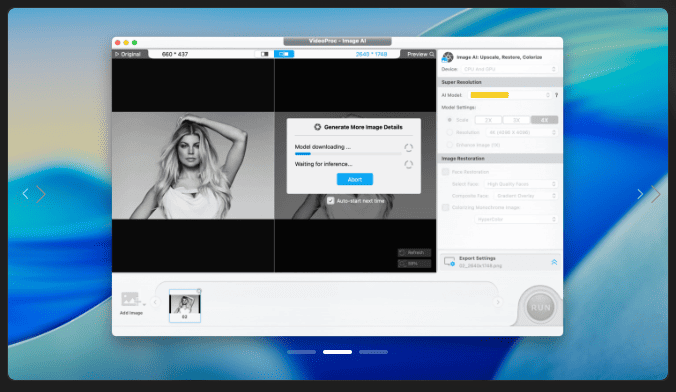Click the Generate More Image Details gear icon

[317, 127]
